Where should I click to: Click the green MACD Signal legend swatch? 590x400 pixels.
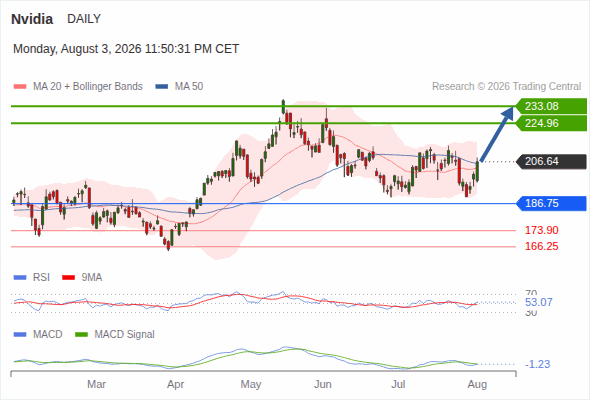tap(81, 335)
